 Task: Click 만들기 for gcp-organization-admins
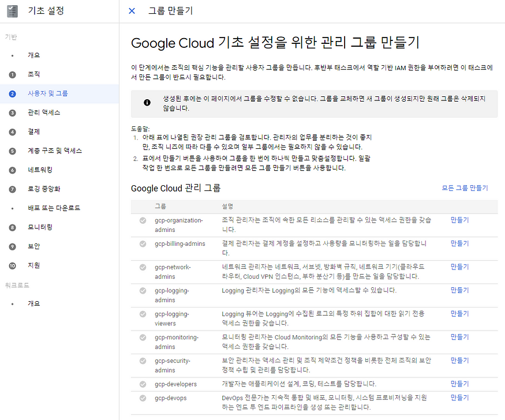(x=459, y=220)
